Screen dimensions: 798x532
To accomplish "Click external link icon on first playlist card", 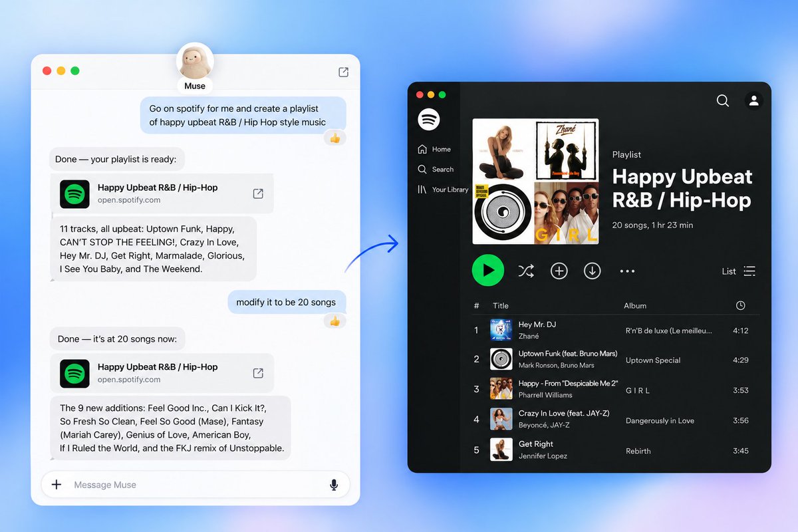I will (x=258, y=194).
